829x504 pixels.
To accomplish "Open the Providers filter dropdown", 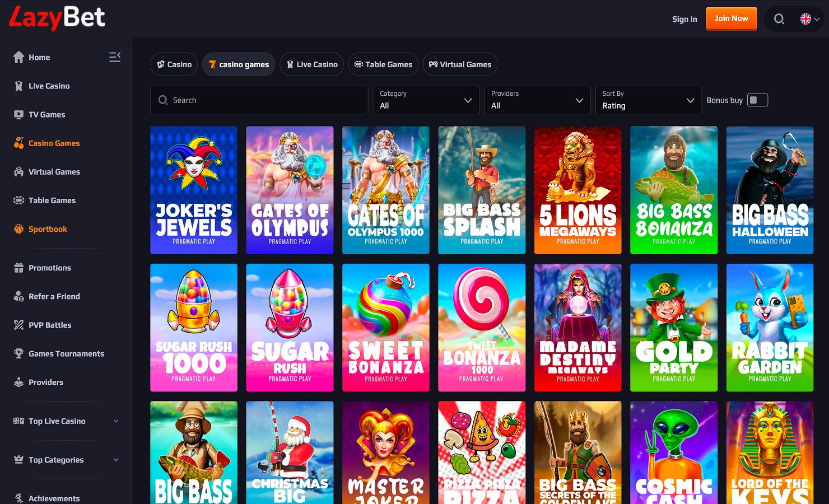I will pos(537,100).
